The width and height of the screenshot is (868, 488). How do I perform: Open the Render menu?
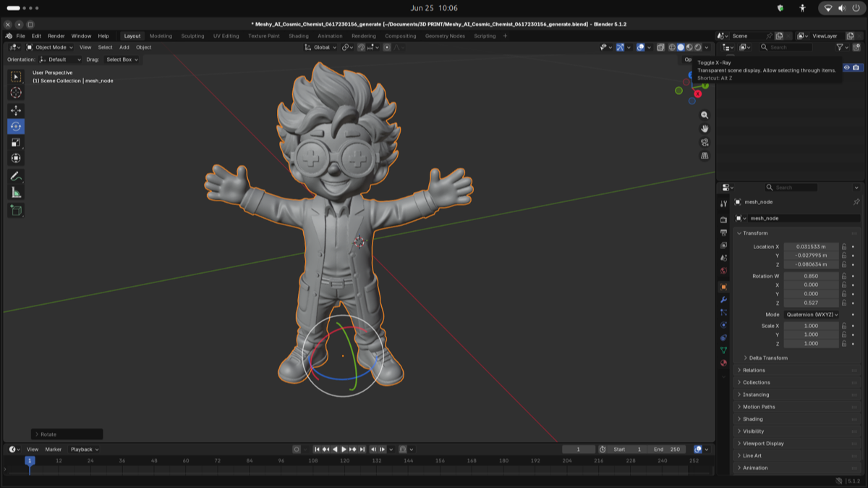pos(56,35)
